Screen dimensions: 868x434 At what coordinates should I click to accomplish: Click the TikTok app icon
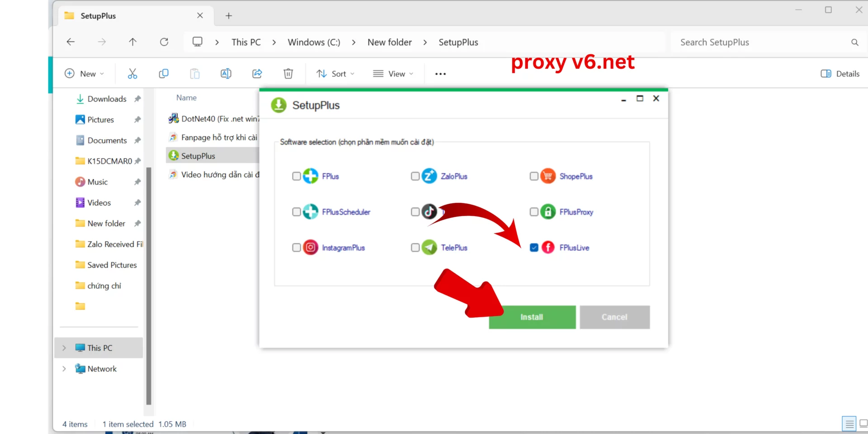[429, 212]
